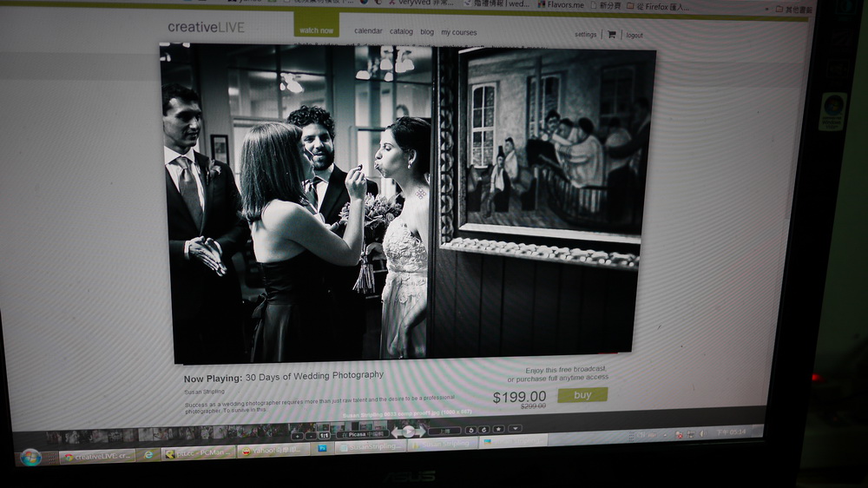Screen dimensions: 868x488
Task: Toggle 1:1 actual size view
Action: (325, 434)
